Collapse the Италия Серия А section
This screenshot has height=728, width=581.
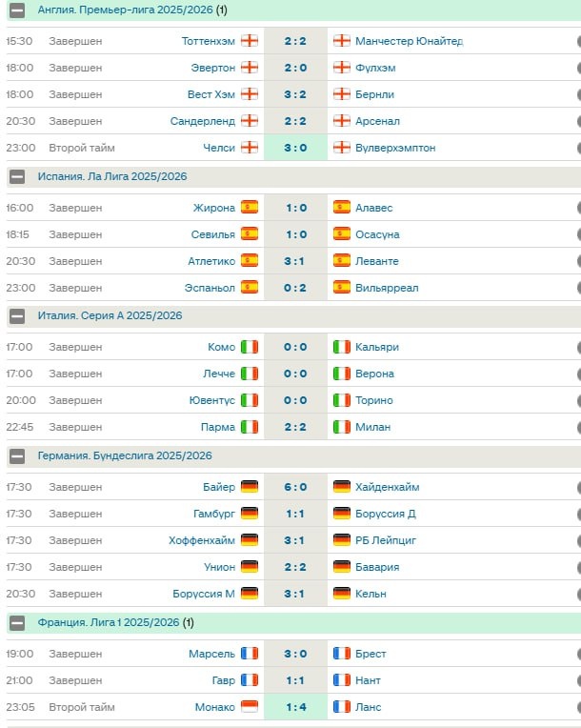tap(17, 315)
